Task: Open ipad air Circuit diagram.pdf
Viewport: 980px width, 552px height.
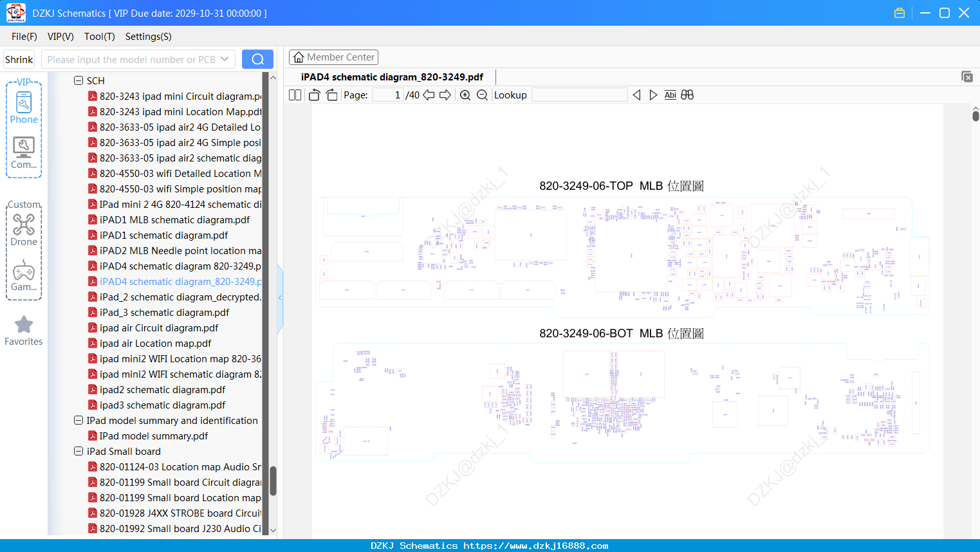Action: pos(159,328)
